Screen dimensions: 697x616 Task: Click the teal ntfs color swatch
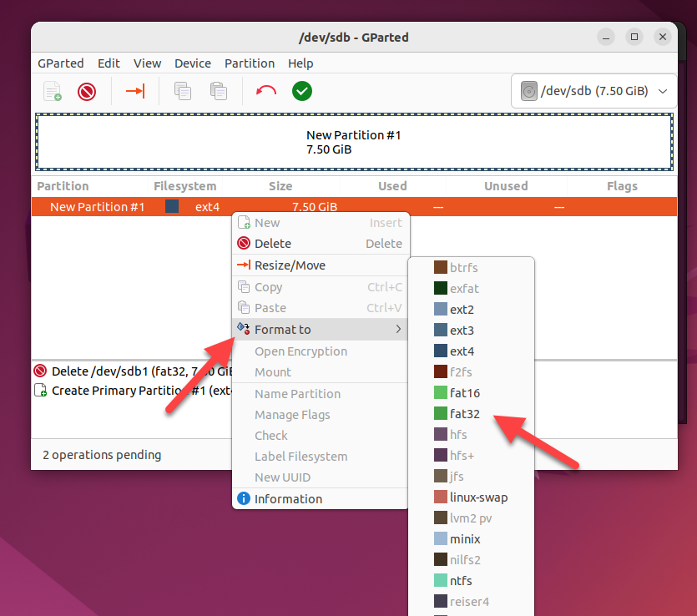click(441, 580)
